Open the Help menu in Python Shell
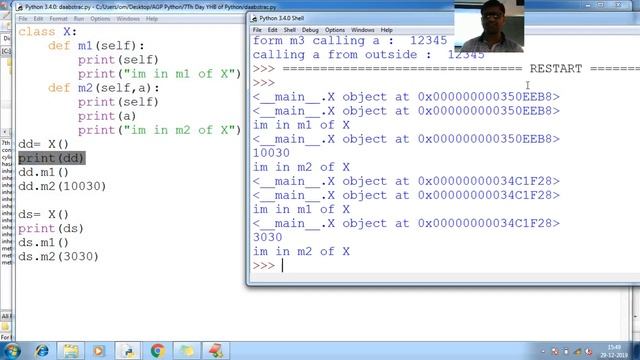Screen dimensions: 640x360 point(386,30)
